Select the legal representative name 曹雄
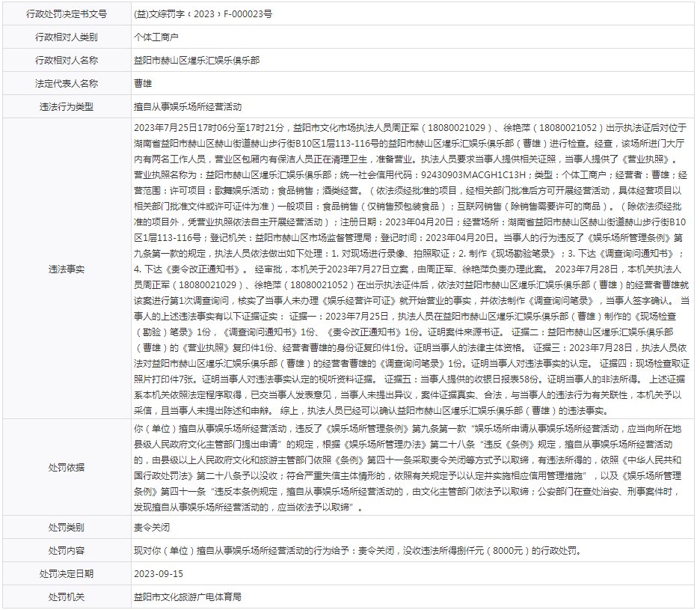 (x=142, y=83)
